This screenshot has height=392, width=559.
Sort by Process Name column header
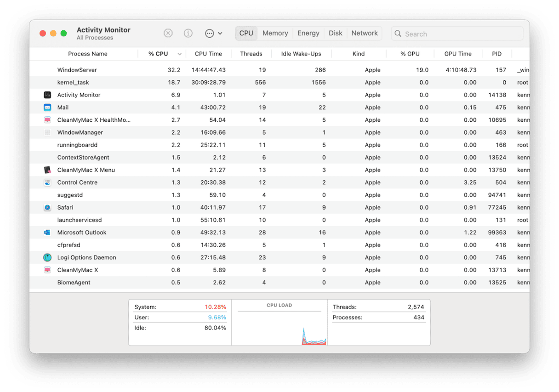coord(88,54)
